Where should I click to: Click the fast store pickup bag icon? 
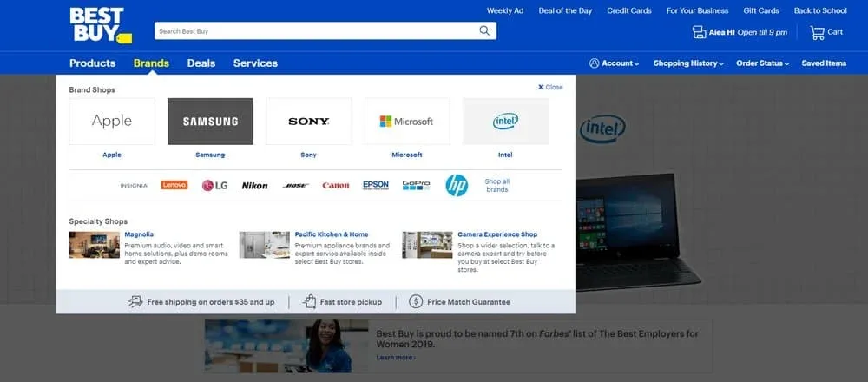(x=310, y=302)
